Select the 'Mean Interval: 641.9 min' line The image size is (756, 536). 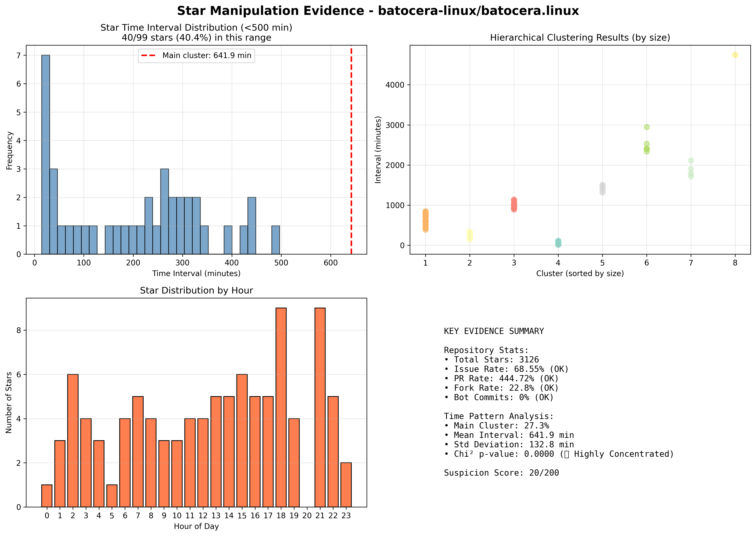tap(509, 435)
